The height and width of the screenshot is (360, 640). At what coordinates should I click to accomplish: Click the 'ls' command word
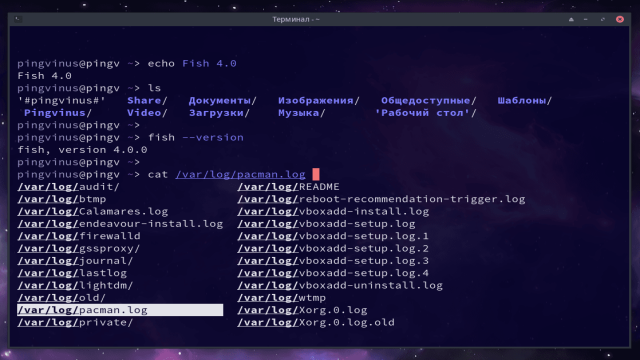(154, 88)
